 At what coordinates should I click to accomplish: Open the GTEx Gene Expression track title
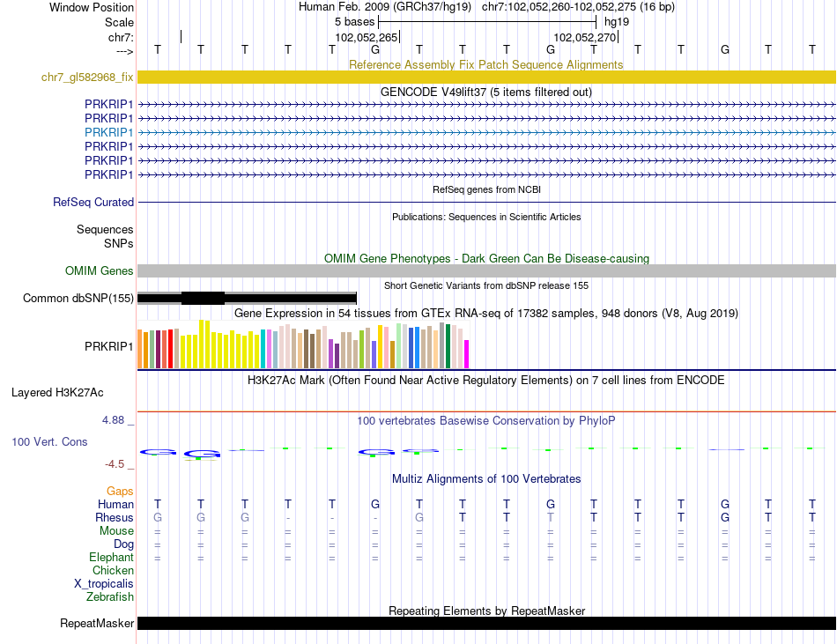point(485,314)
